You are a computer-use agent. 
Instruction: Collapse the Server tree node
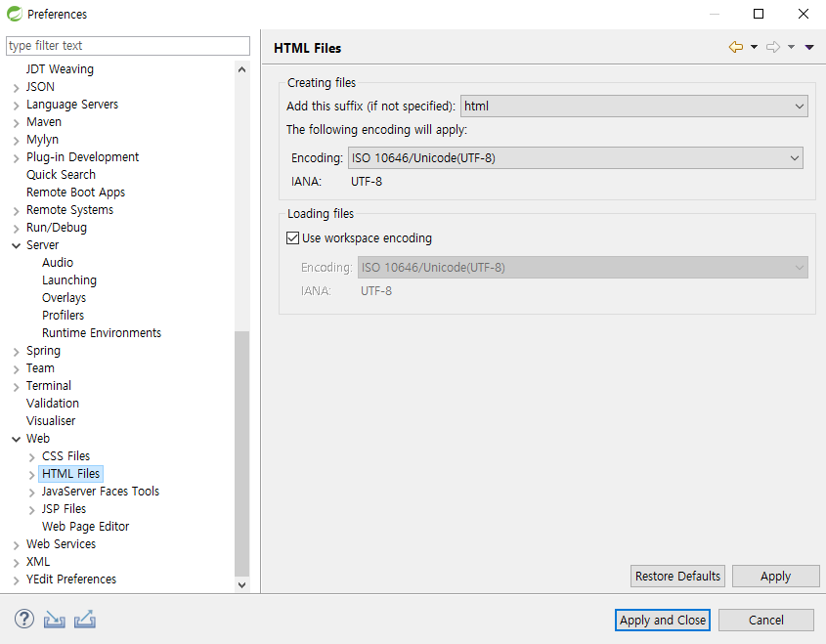click(x=16, y=245)
